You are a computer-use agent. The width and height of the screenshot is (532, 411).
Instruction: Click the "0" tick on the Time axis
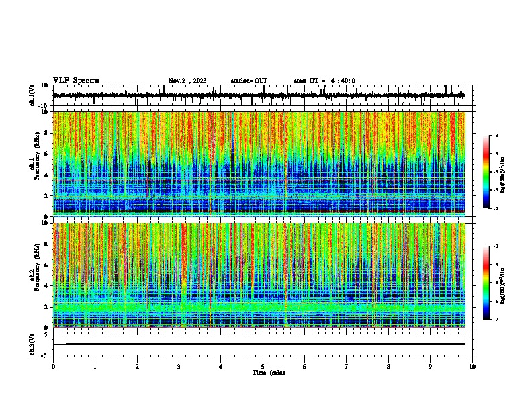[53, 367]
